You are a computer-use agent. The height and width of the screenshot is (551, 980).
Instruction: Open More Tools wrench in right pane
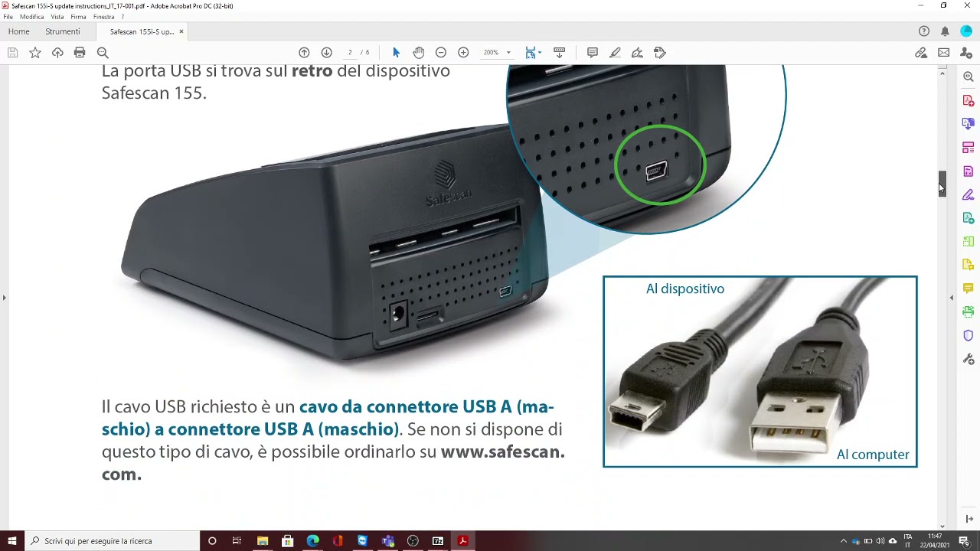click(969, 359)
